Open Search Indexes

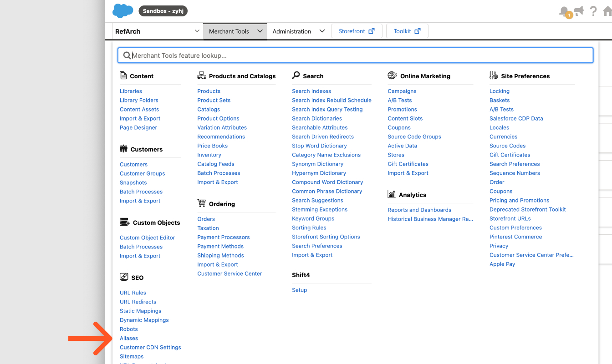click(311, 91)
